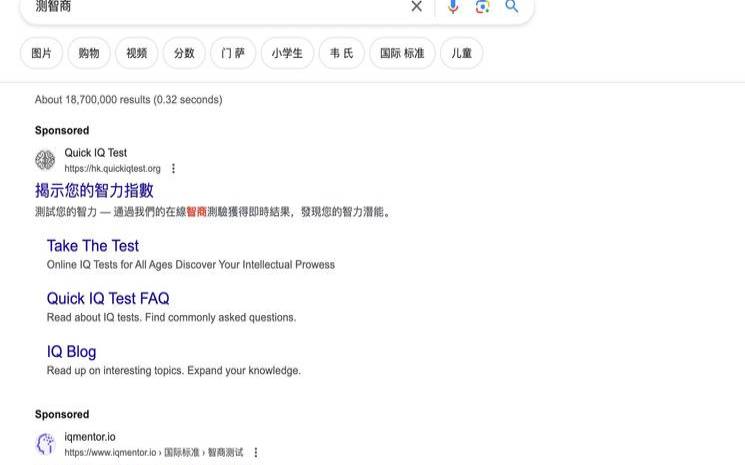
Task: Open the three-dot menu beside the iqmentor.io URL
Action: coord(256,453)
